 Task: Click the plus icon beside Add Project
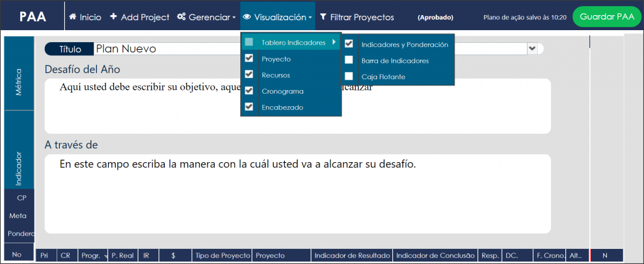(114, 17)
